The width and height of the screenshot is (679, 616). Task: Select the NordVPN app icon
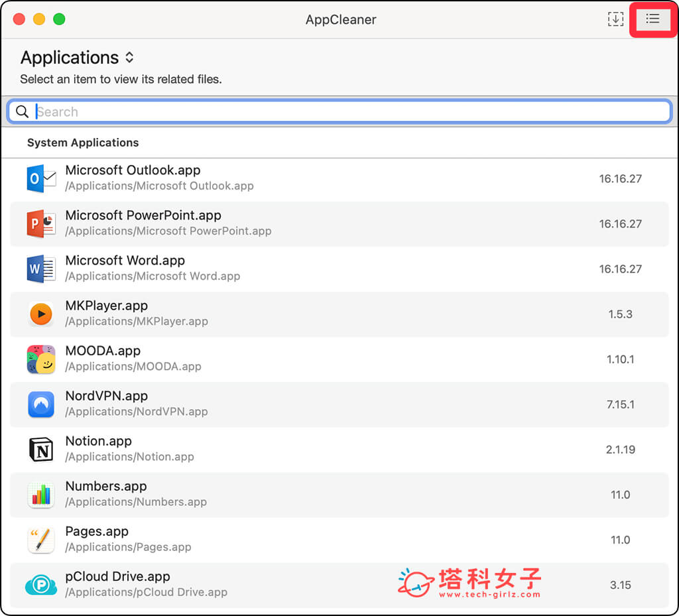point(41,404)
